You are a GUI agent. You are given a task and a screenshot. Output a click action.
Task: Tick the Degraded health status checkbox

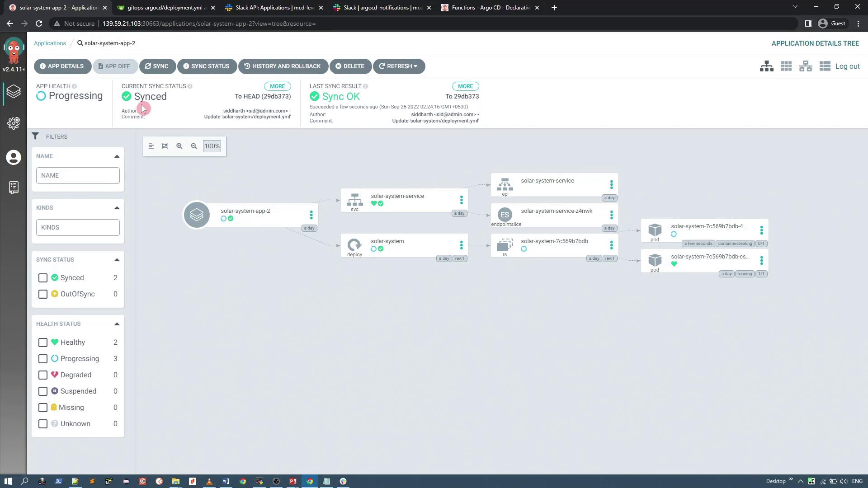click(43, 375)
